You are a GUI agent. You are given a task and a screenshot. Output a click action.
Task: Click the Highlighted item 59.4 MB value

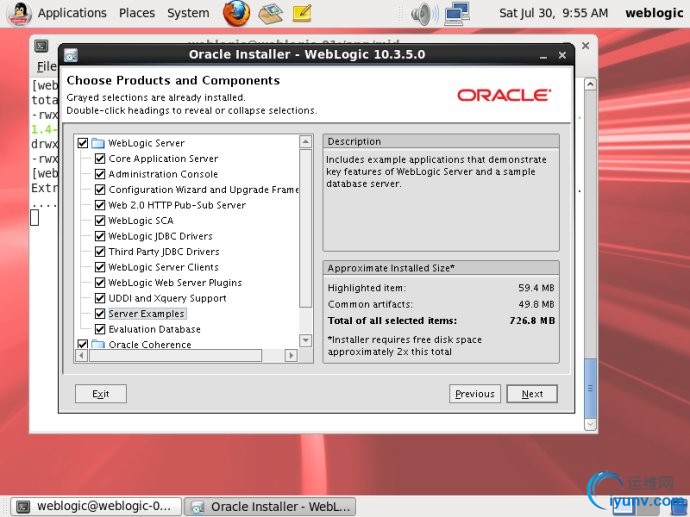(x=536, y=288)
